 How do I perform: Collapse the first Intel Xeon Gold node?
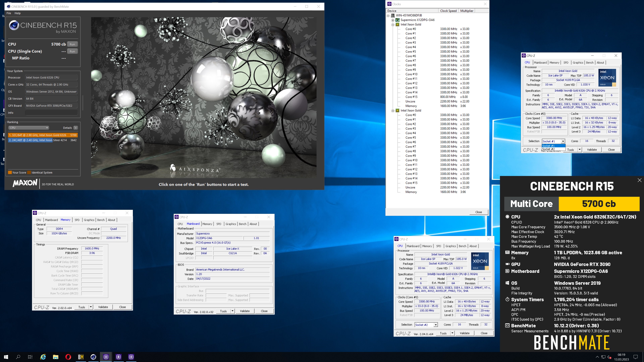tap(393, 24)
